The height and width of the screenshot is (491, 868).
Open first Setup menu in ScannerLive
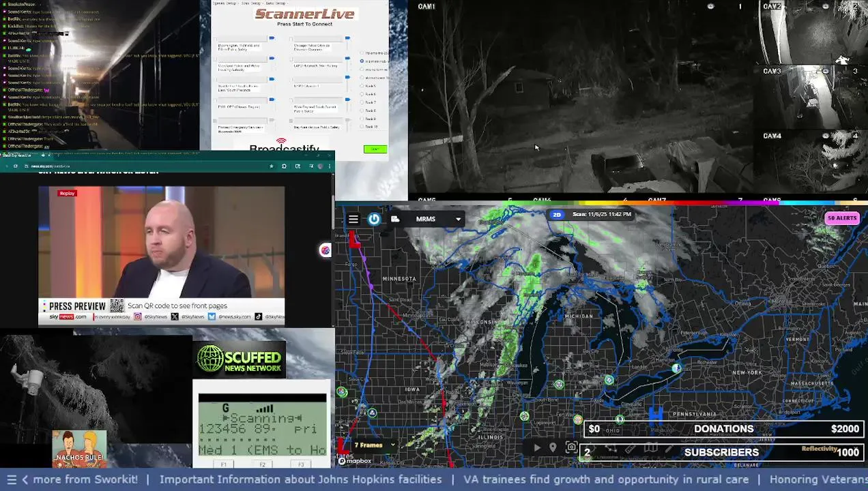coord(225,3)
